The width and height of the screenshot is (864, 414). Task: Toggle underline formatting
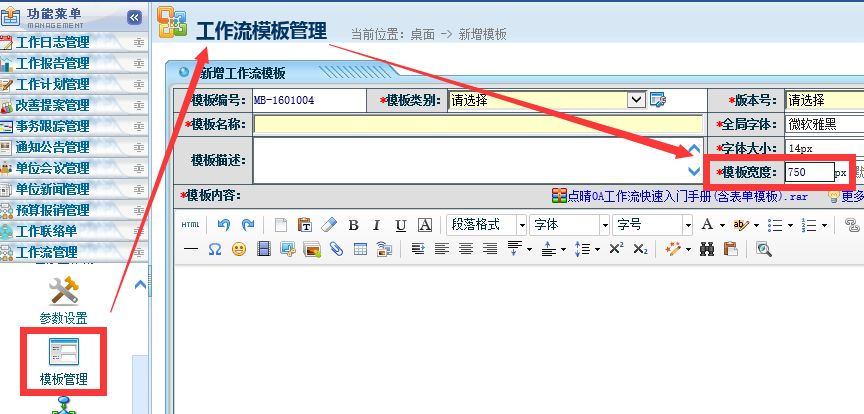(x=401, y=225)
